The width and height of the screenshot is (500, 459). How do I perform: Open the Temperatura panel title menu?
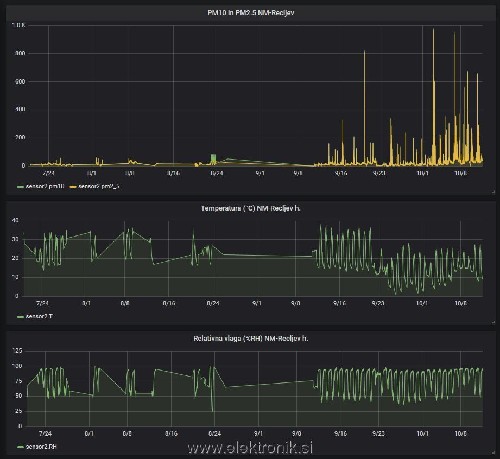(x=251, y=209)
